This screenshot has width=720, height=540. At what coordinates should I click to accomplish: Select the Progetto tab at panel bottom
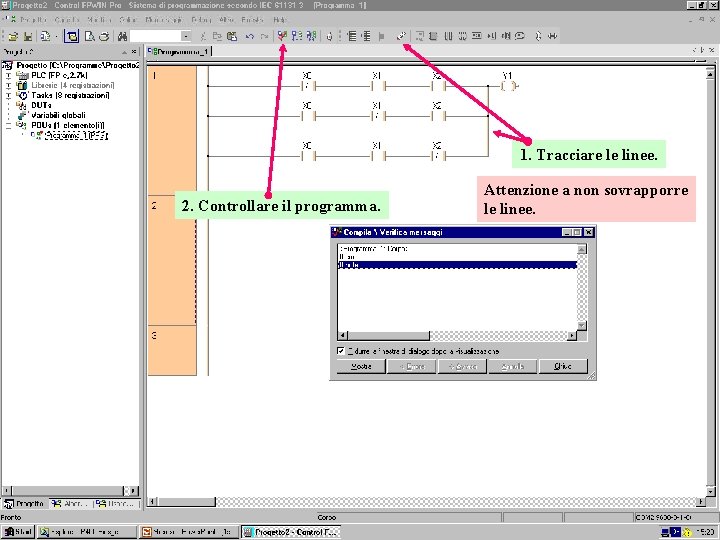point(24,504)
